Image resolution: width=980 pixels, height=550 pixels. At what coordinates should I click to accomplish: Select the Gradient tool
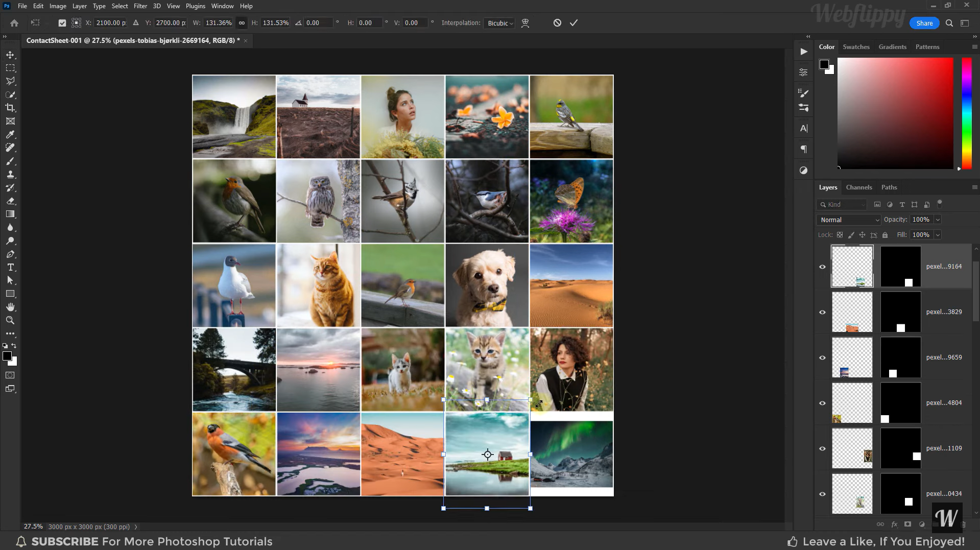click(x=10, y=214)
